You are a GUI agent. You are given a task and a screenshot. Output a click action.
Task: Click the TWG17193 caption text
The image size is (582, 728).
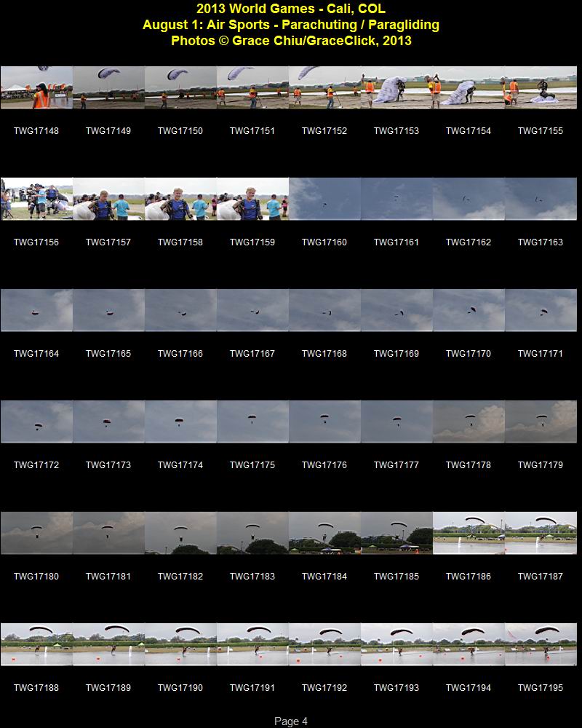pyautogui.click(x=396, y=688)
